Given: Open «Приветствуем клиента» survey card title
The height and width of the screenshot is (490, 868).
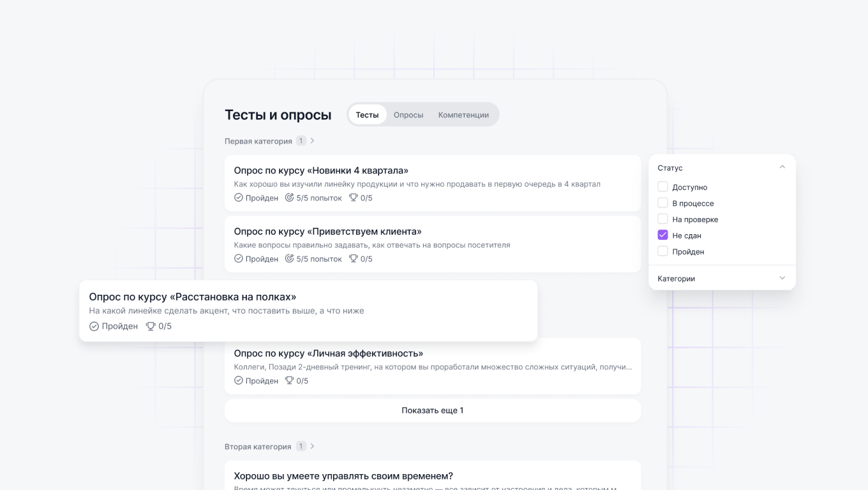Looking at the screenshot, I should click(x=327, y=231).
